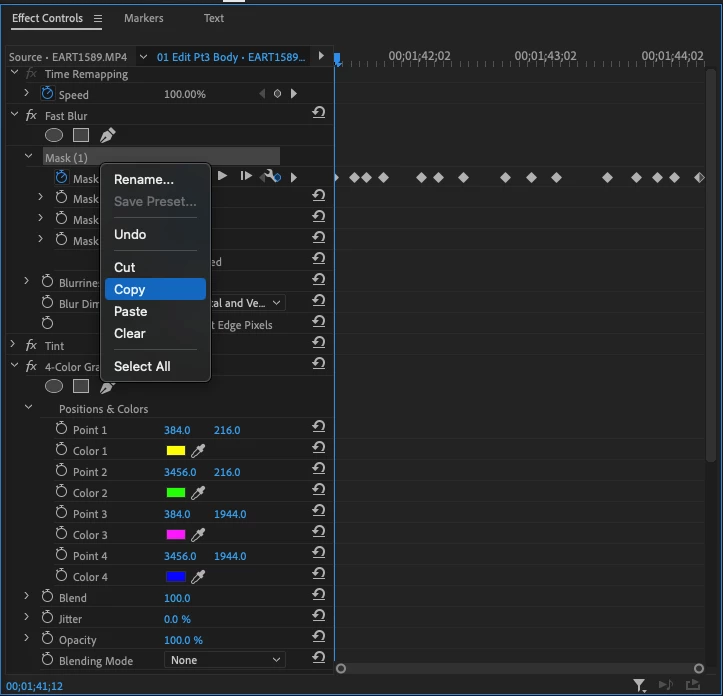This screenshot has height=696, width=723.
Task: Open filter properties funnel icon
Action: pyautogui.click(x=640, y=685)
